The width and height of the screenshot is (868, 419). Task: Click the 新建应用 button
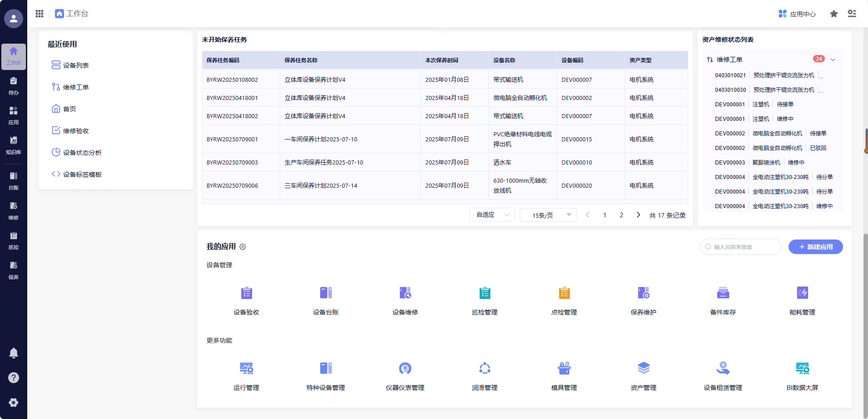click(815, 247)
